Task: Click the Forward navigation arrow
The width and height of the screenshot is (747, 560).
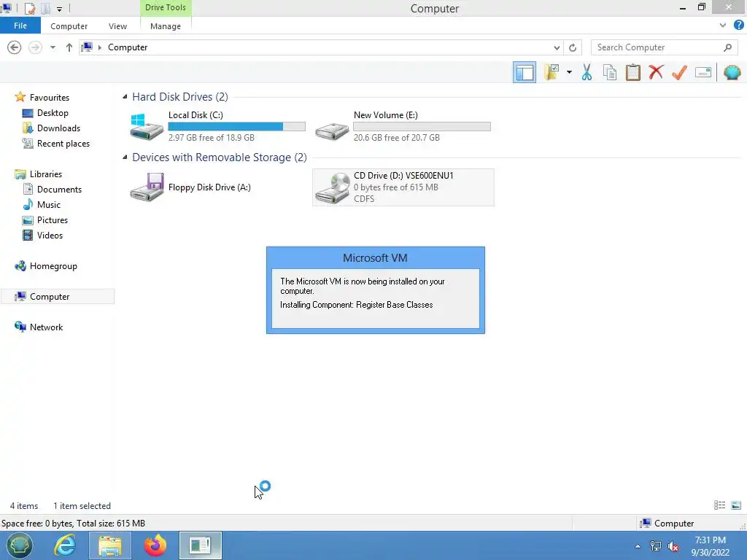Action: (x=35, y=47)
